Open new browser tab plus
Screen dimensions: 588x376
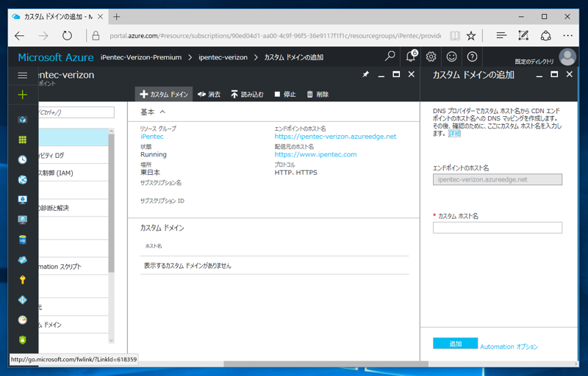117,17
